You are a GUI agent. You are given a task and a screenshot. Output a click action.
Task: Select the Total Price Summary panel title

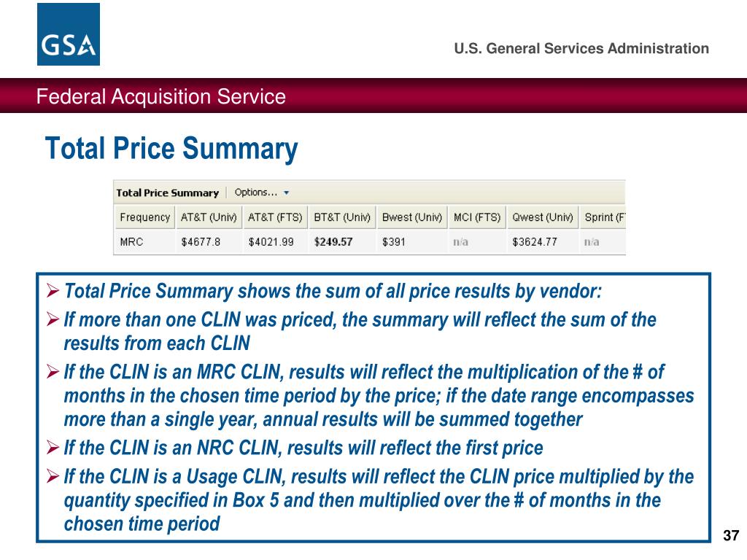(x=167, y=192)
